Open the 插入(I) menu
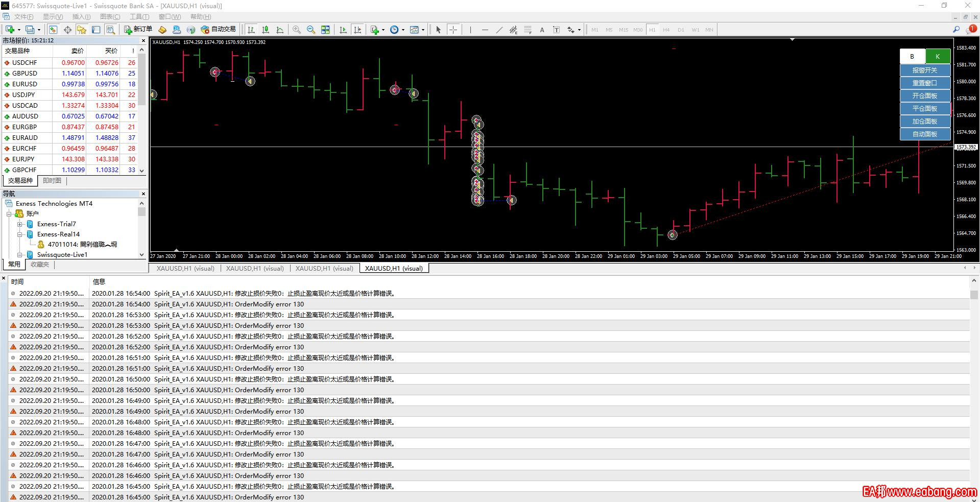Image resolution: width=980 pixels, height=502 pixels. coord(81,17)
